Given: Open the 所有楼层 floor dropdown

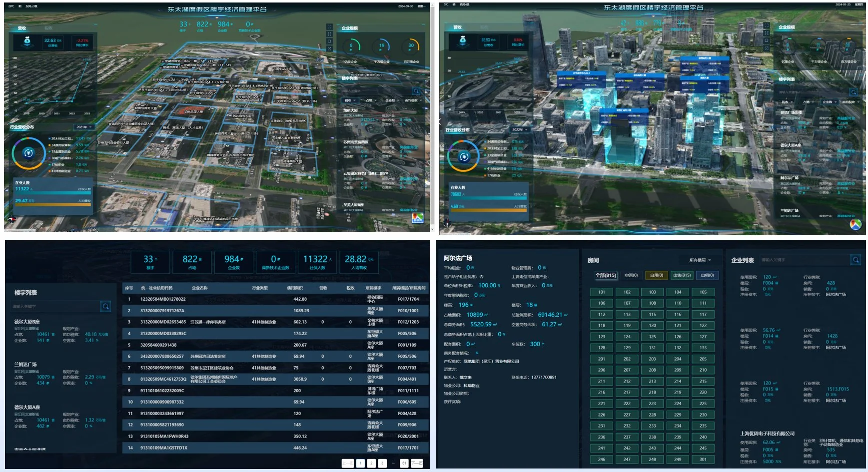Looking at the screenshot, I should pyautogui.click(x=700, y=260).
